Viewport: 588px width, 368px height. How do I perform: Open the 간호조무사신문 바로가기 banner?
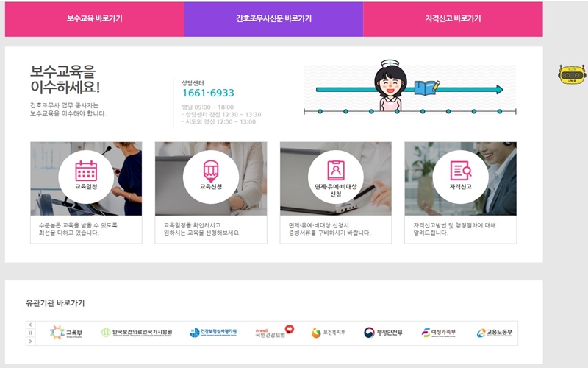[x=273, y=19]
